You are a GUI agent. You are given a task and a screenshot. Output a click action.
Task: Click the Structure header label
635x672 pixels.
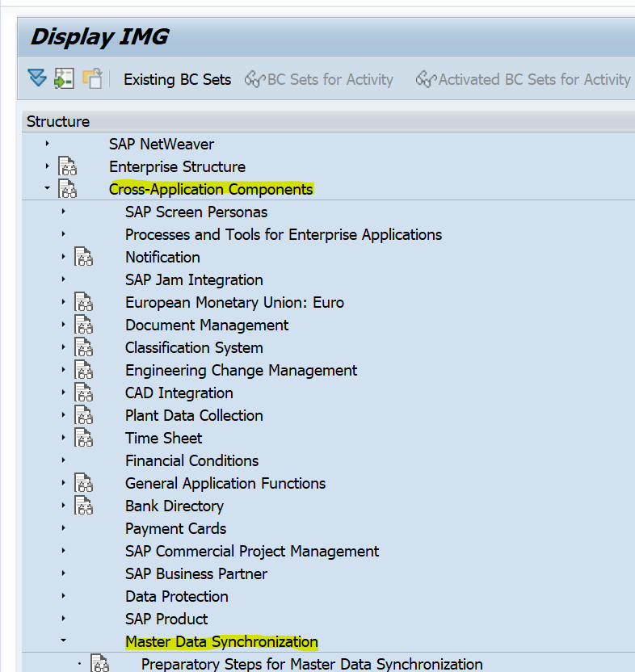pos(57,121)
